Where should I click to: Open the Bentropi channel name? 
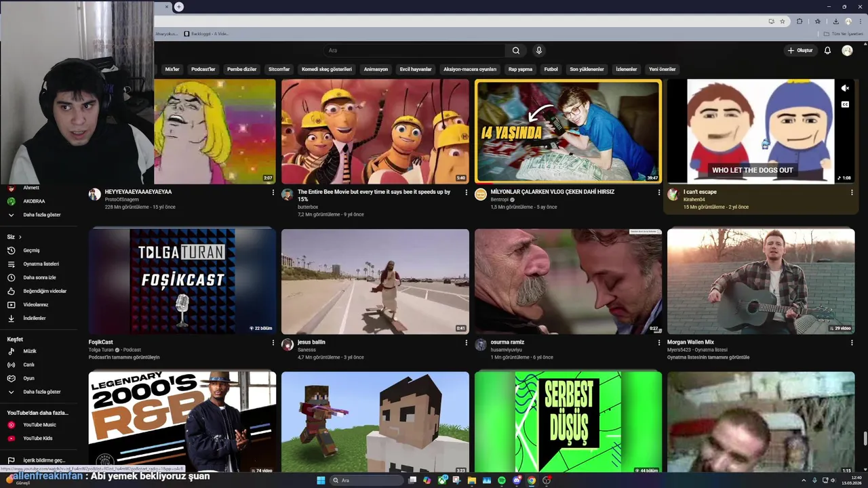[x=499, y=200]
